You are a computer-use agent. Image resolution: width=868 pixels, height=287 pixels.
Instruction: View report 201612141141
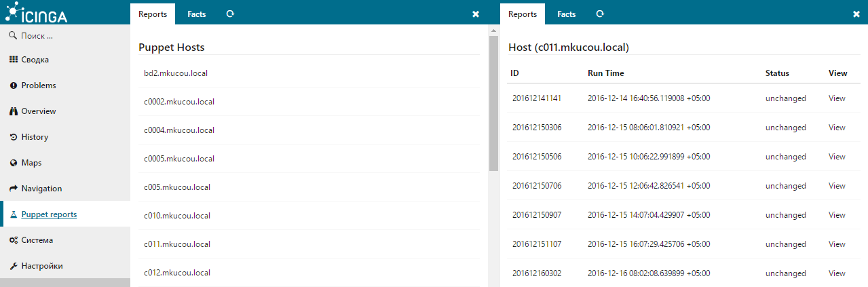coord(837,98)
